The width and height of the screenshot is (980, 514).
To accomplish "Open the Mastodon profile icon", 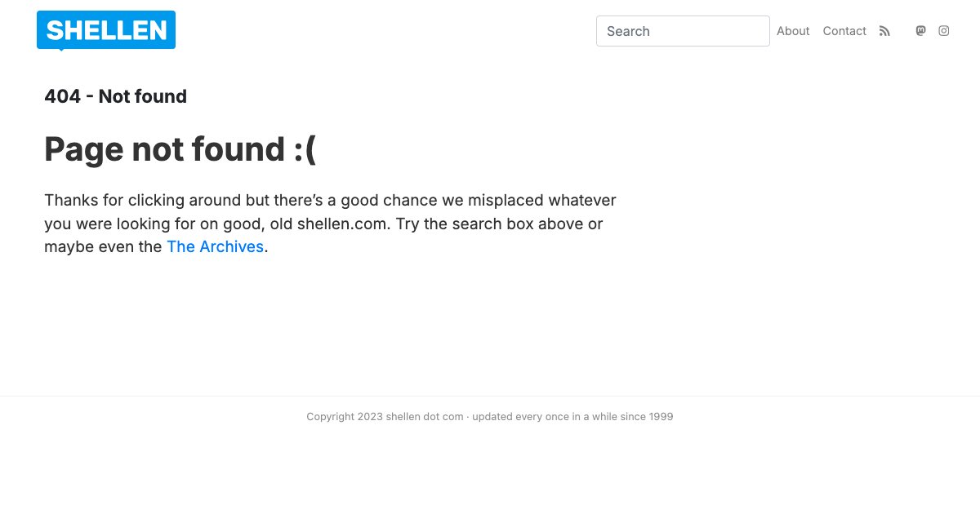I will click(920, 31).
